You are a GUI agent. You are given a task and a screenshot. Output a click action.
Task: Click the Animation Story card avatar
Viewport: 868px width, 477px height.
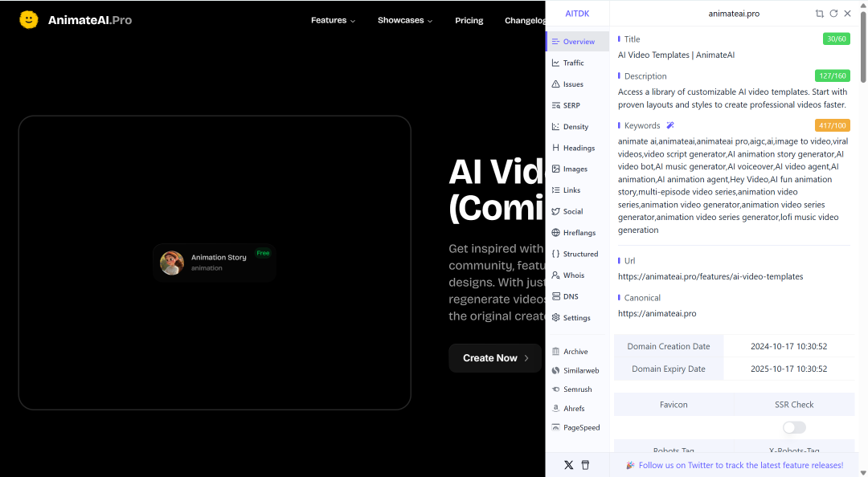click(x=172, y=263)
